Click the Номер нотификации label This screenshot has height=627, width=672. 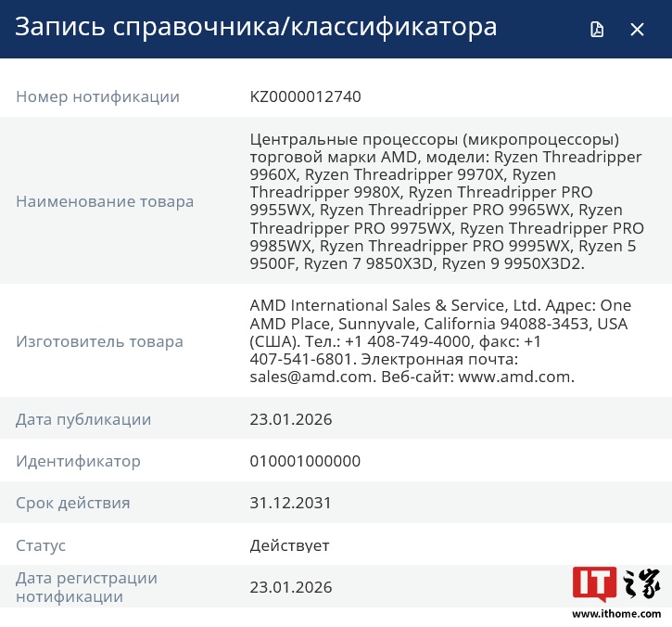pos(97,96)
